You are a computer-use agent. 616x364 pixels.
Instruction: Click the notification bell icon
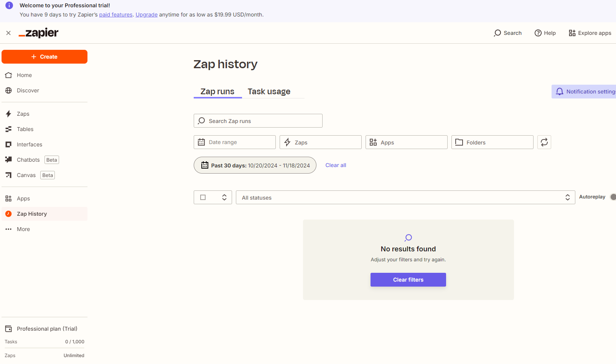pyautogui.click(x=560, y=92)
